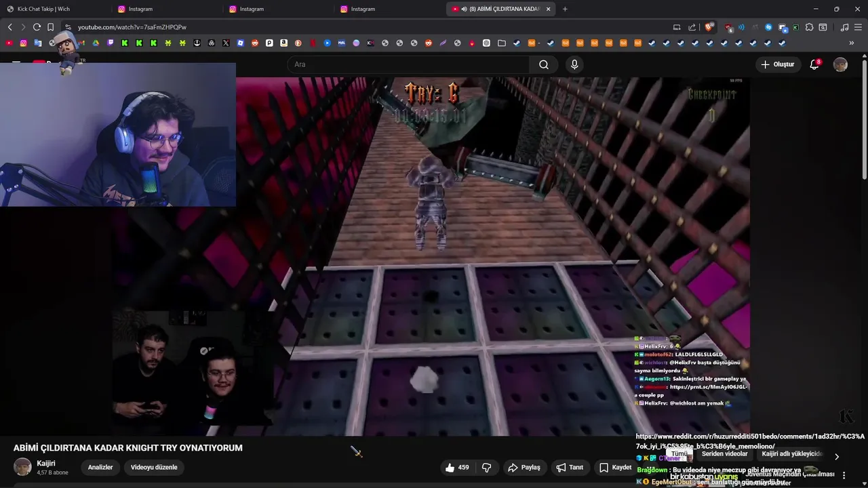Save the video with Kaydet
This screenshot has height=488, width=868.
click(615, 467)
